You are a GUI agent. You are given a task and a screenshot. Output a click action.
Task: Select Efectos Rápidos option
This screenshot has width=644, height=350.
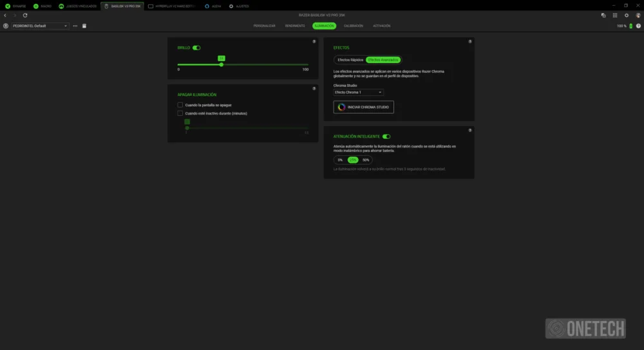tap(350, 60)
